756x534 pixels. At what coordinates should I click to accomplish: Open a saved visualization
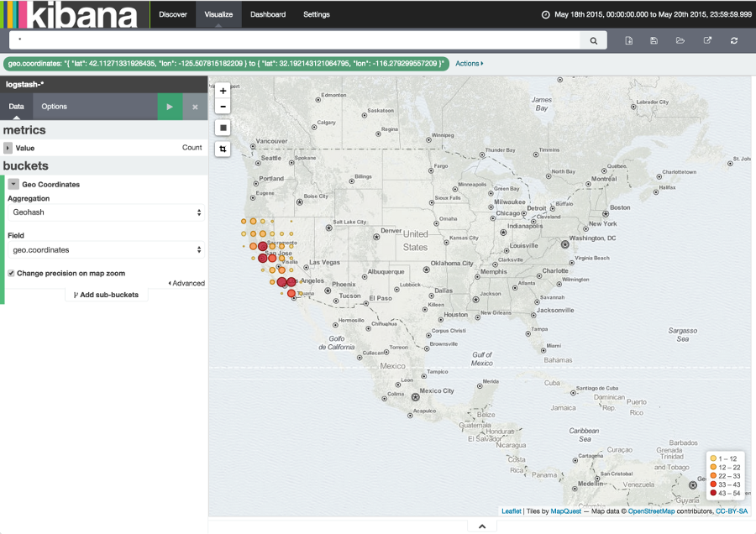[680, 39]
